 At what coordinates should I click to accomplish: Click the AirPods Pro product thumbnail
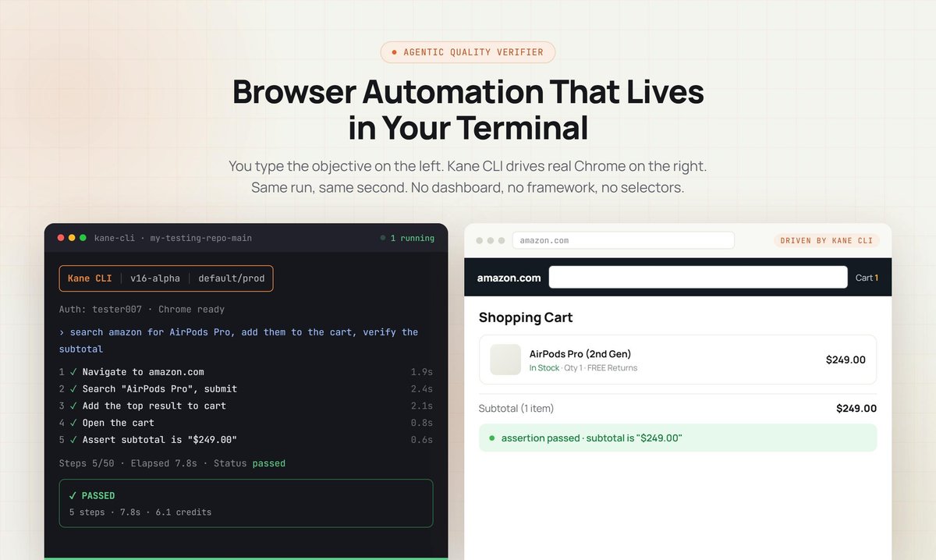505,360
